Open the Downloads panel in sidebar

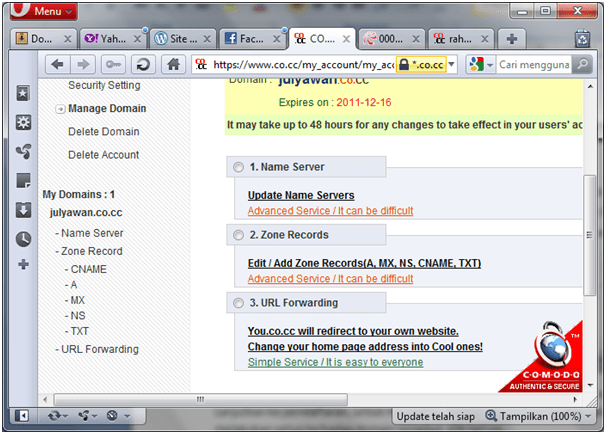tap(23, 210)
